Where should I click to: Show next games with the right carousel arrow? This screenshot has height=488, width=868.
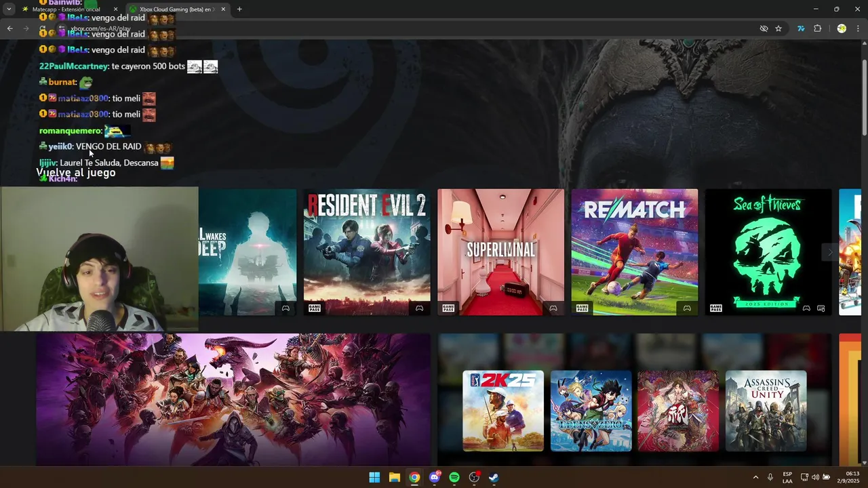coord(830,252)
